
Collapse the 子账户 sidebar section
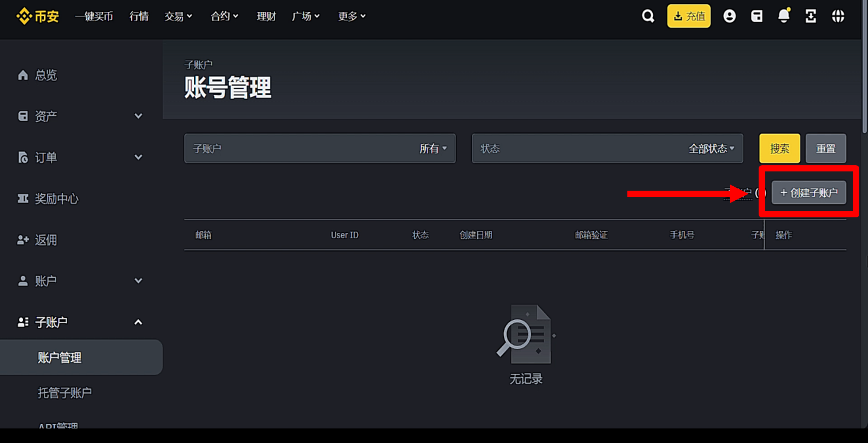138,322
